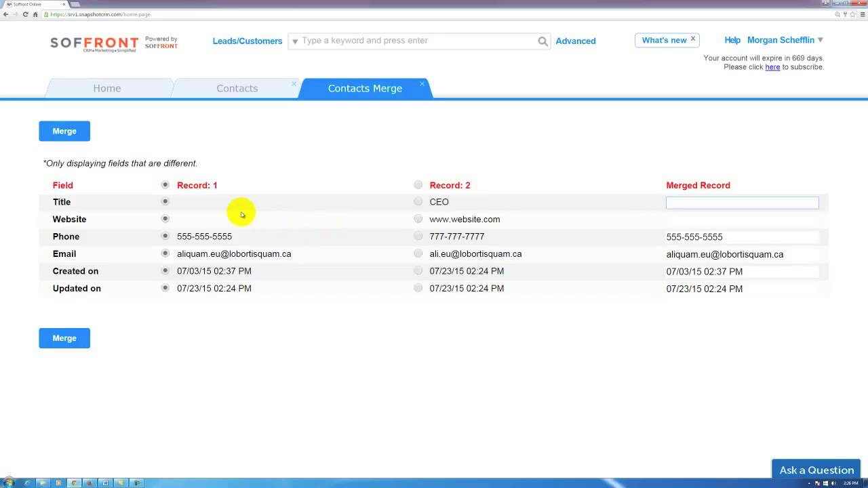Screen dimensions: 868x488
Task: Open the Leads/Customers link
Action: pyautogui.click(x=248, y=41)
